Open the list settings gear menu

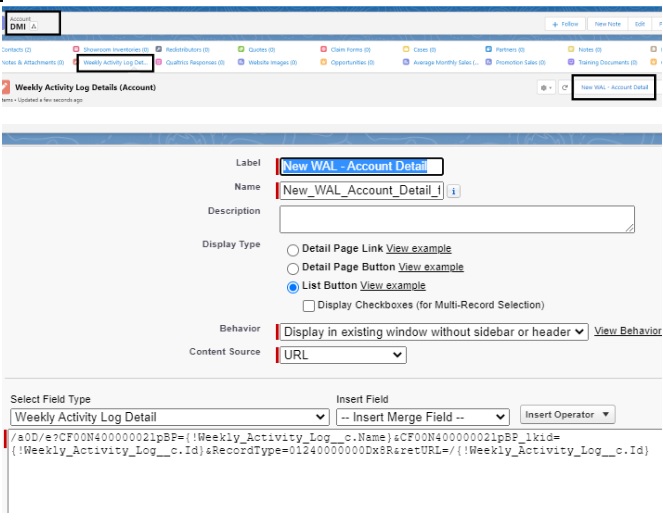point(546,88)
